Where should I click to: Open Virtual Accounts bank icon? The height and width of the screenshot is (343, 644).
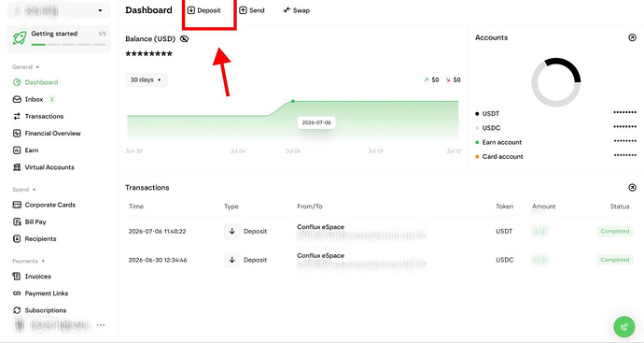[x=17, y=167]
